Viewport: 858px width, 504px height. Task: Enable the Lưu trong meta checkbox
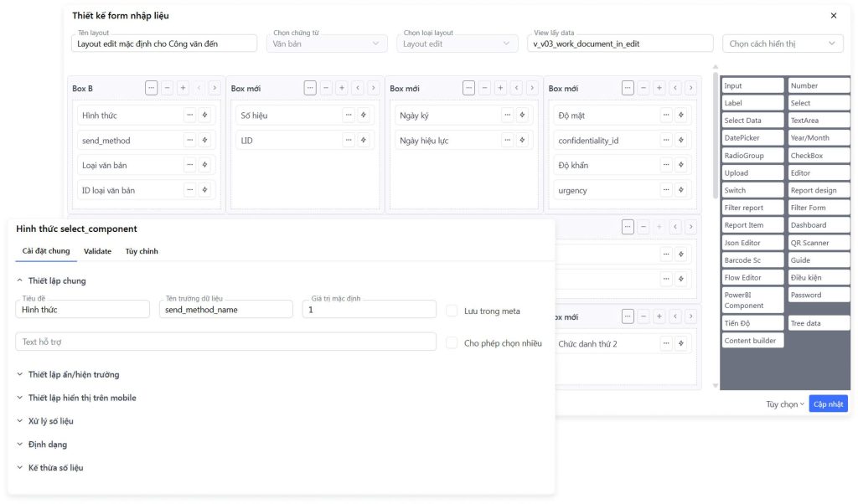point(452,311)
